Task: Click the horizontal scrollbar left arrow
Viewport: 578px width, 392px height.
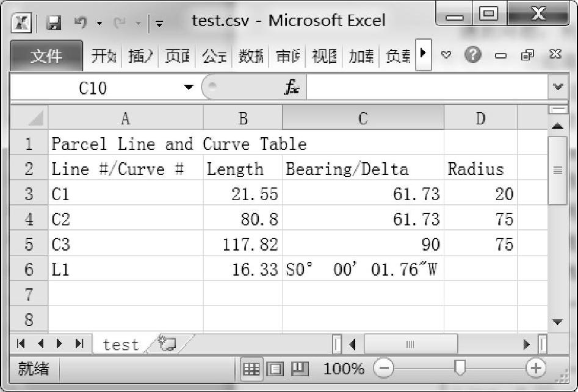Action: (x=352, y=344)
